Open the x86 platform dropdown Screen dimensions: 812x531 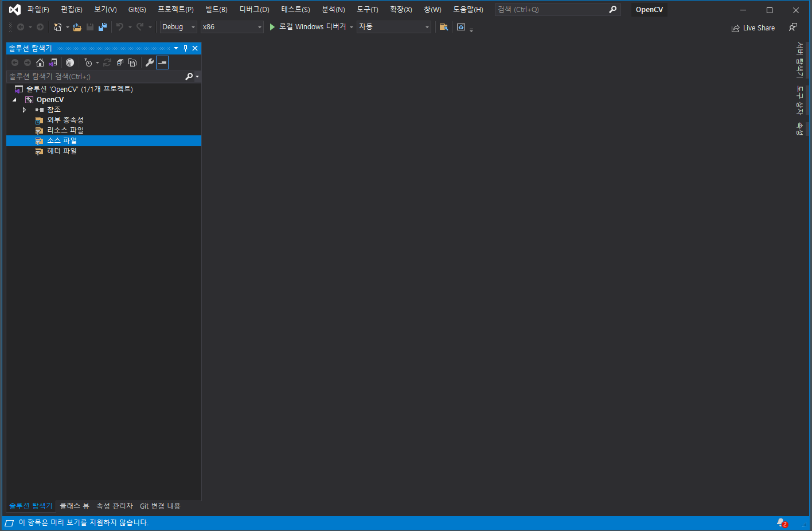pos(232,27)
